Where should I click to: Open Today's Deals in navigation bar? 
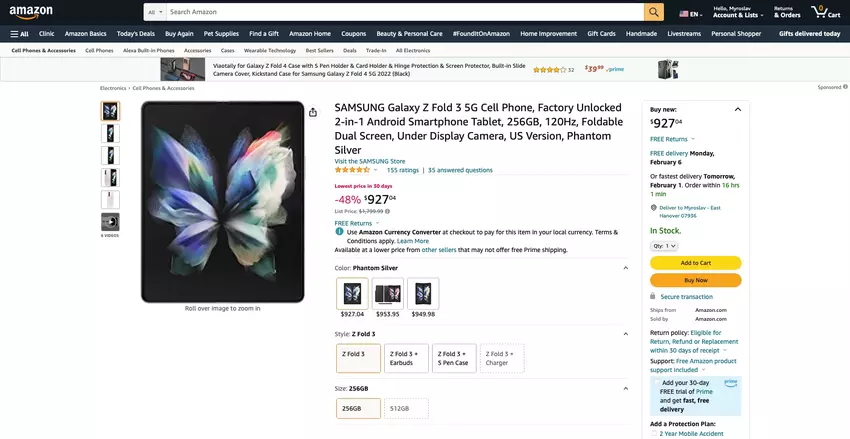(x=135, y=33)
